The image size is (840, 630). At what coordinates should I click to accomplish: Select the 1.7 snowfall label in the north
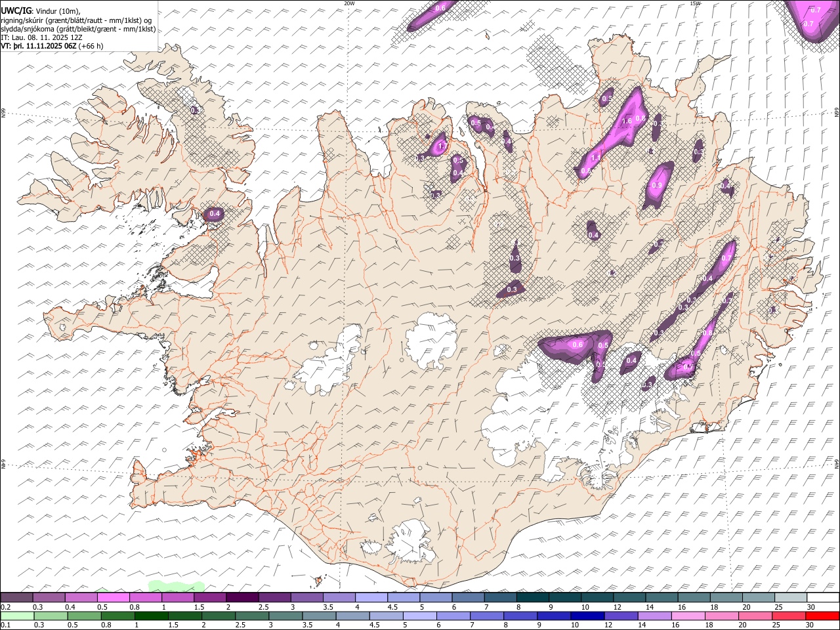442,146
